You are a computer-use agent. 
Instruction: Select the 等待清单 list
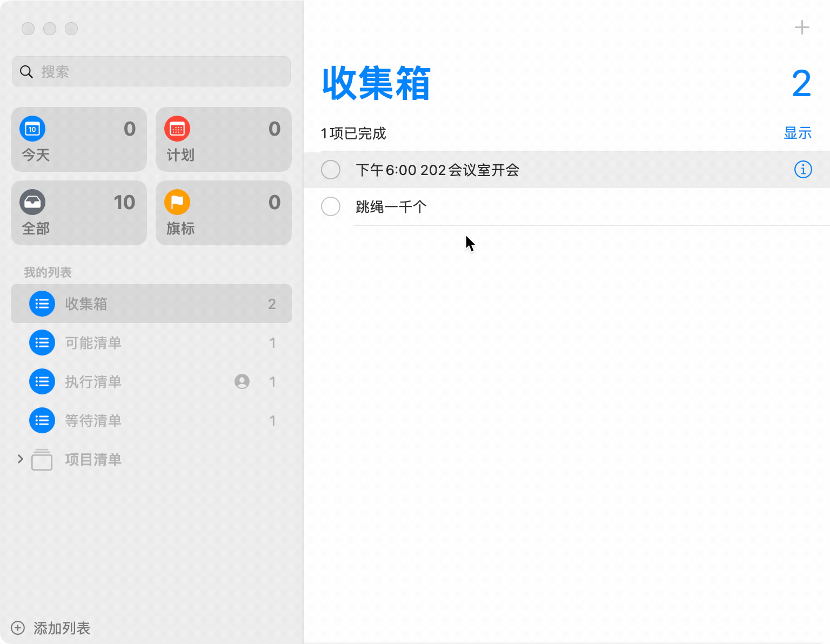pos(151,420)
